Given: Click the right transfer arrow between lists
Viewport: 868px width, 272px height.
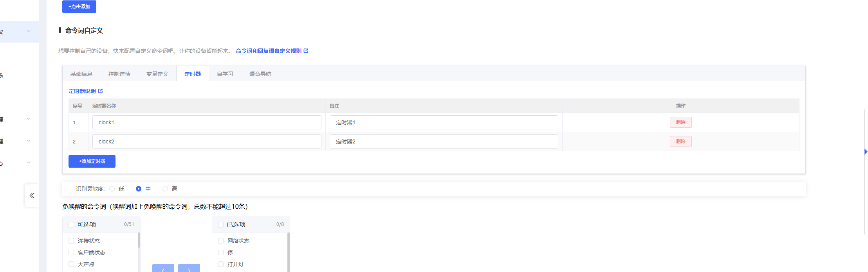Looking at the screenshot, I should (x=189, y=268).
